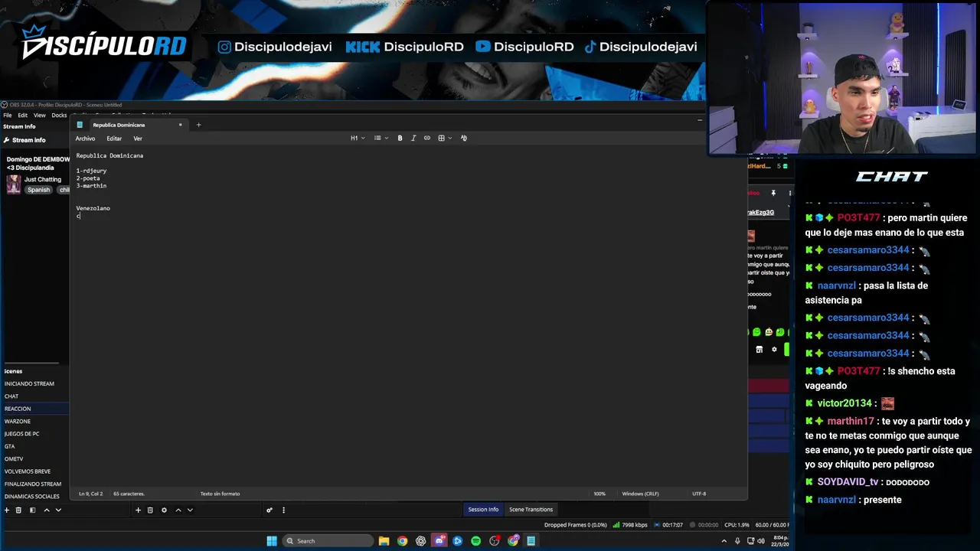Open ChatGPT from the taskbar
Viewport: 980px width, 551px height.
pyautogui.click(x=420, y=541)
